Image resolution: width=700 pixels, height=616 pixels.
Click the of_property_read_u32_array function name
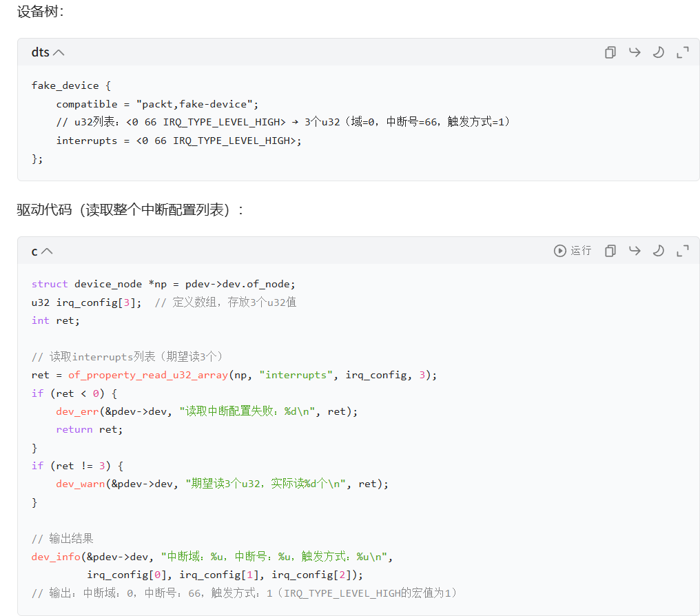(147, 375)
